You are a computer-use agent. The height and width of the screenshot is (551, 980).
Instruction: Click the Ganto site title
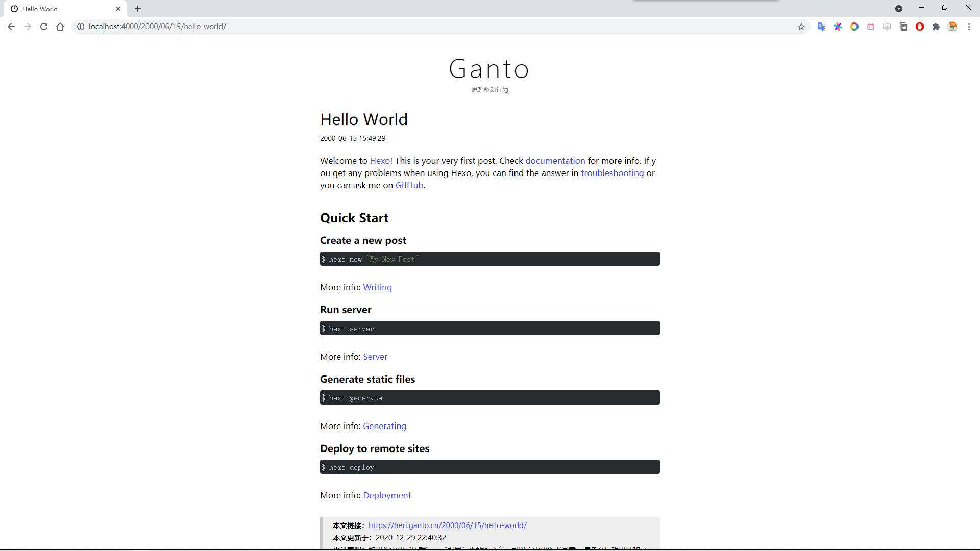pos(489,69)
